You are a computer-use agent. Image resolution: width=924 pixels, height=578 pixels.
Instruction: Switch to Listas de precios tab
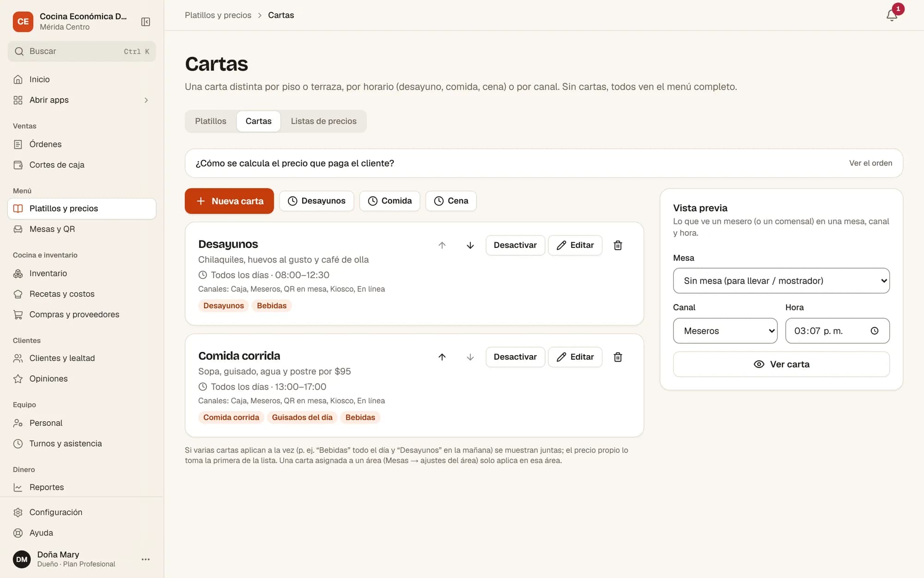[323, 121]
